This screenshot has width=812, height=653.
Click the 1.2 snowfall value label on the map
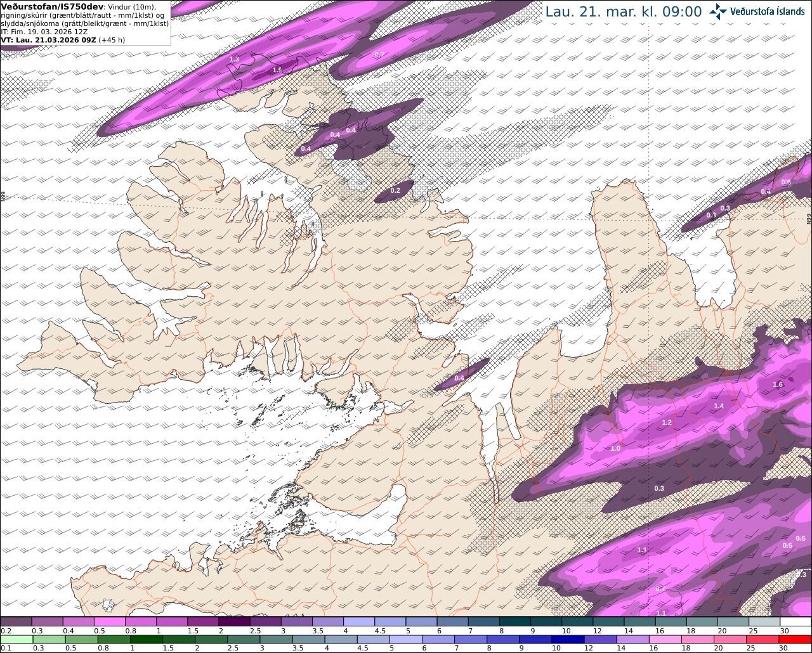(667, 422)
